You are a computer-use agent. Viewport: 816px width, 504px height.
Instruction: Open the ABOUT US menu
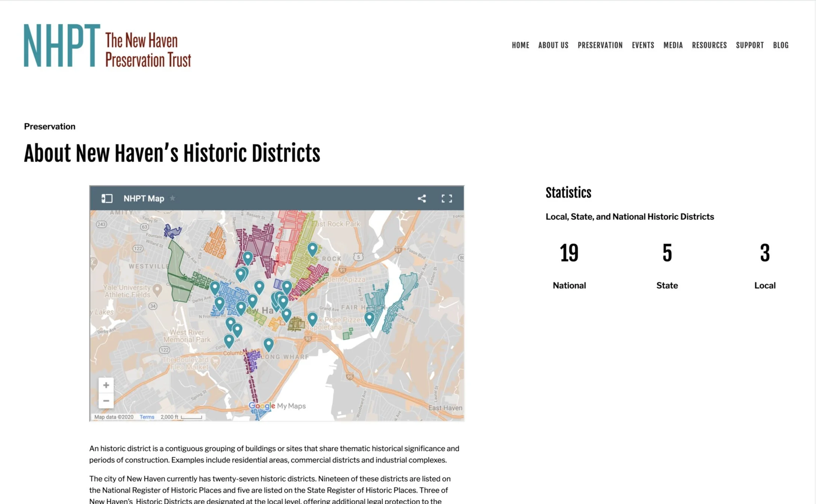click(553, 45)
